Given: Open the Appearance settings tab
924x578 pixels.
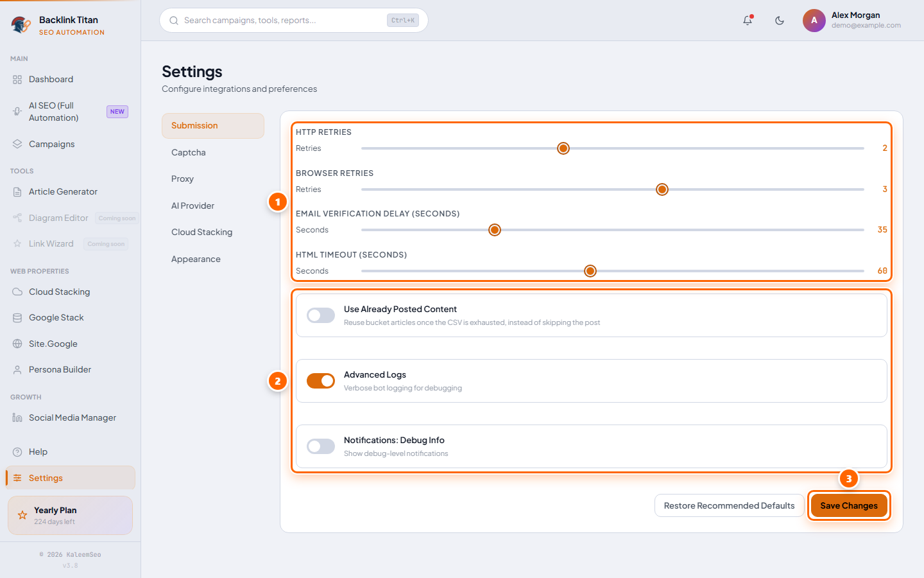Looking at the screenshot, I should point(213,259).
